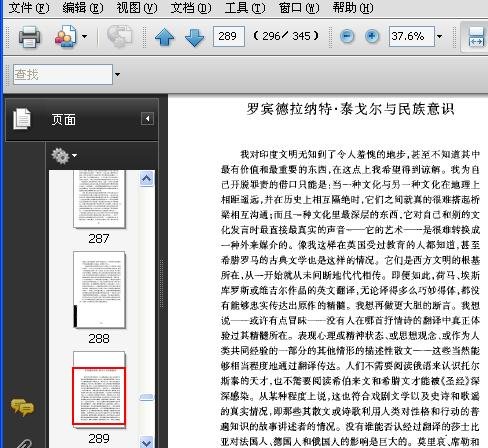The image size is (488, 448).
Task: Open the 窗口(W) menu
Action: coord(299,8)
